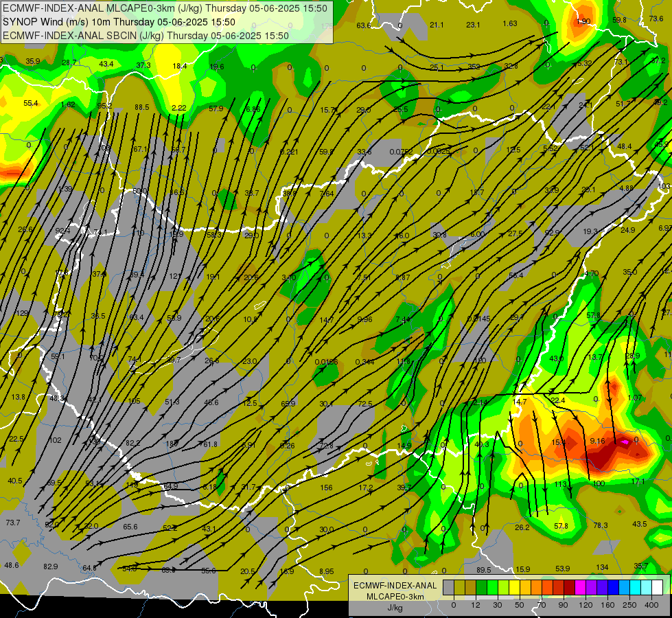The width and height of the screenshot is (672, 618).
Task: Click the map value 88.5
Action: pyautogui.click(x=142, y=107)
